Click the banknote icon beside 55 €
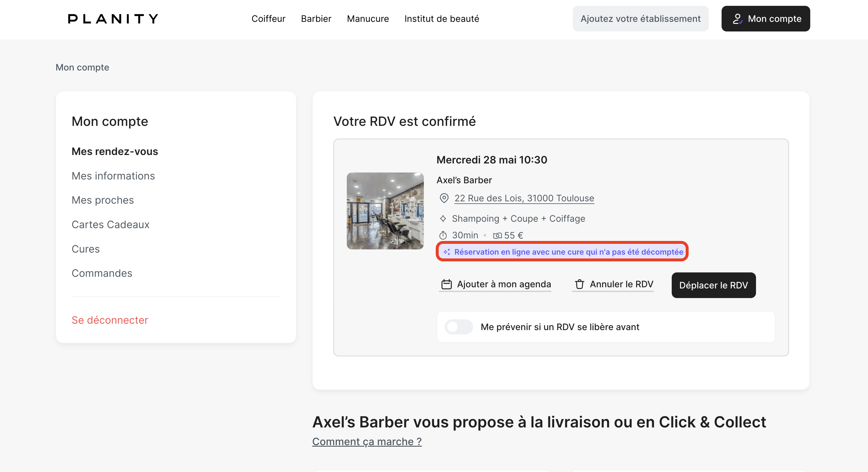This screenshot has height=472, width=868. 497,235
